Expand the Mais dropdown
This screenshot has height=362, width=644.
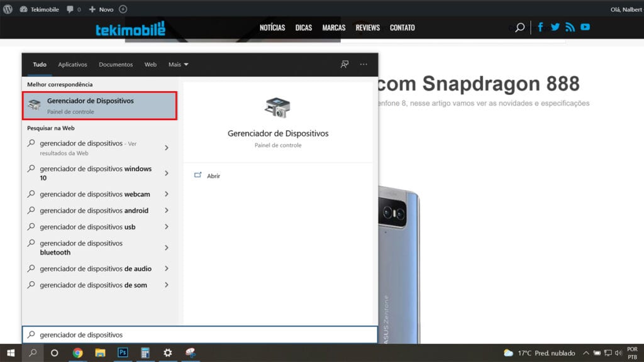178,65
